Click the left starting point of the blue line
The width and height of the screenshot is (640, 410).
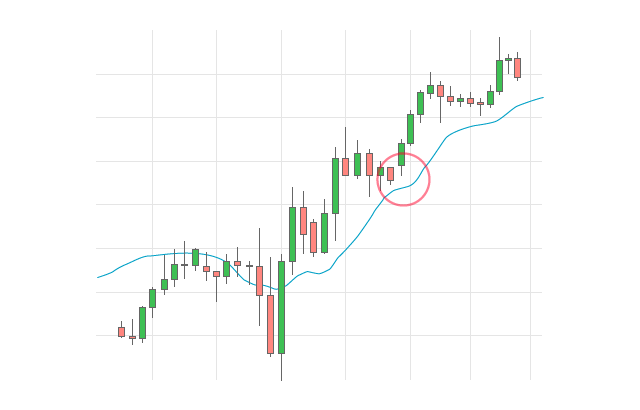pos(98,277)
